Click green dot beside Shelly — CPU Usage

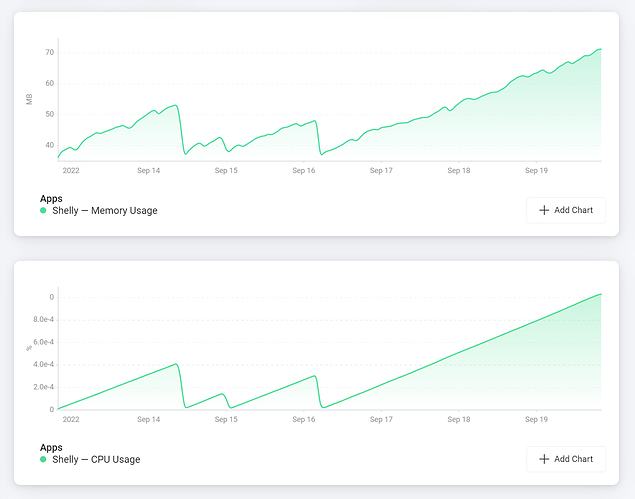coord(43,459)
